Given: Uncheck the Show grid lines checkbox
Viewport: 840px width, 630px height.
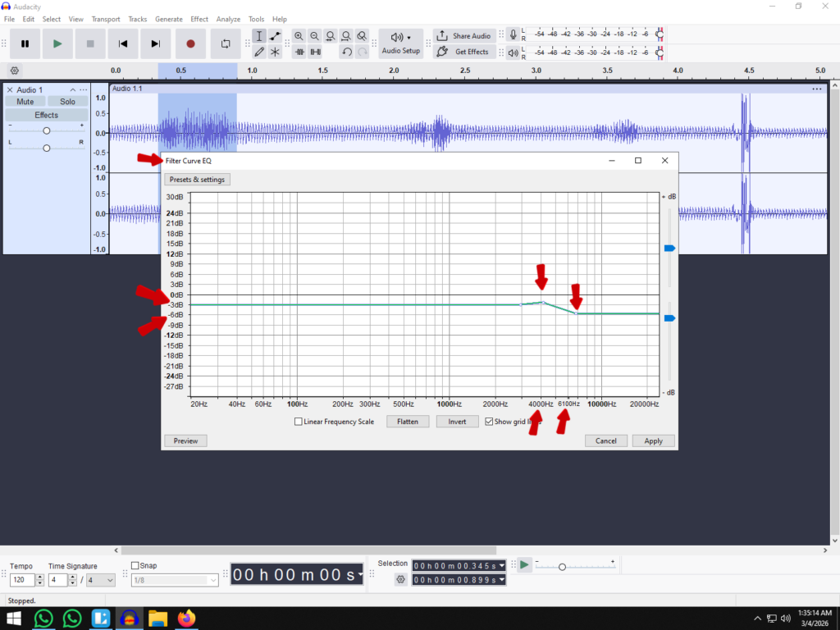Looking at the screenshot, I should [x=489, y=422].
